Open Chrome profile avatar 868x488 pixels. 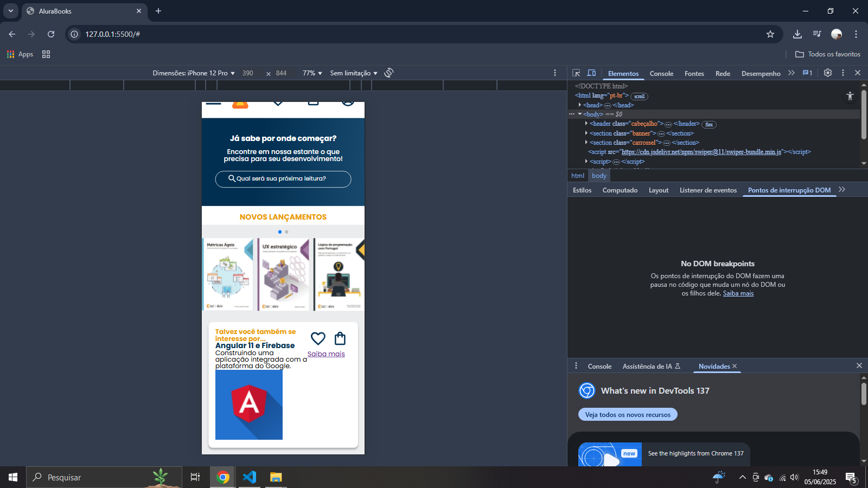(x=837, y=34)
